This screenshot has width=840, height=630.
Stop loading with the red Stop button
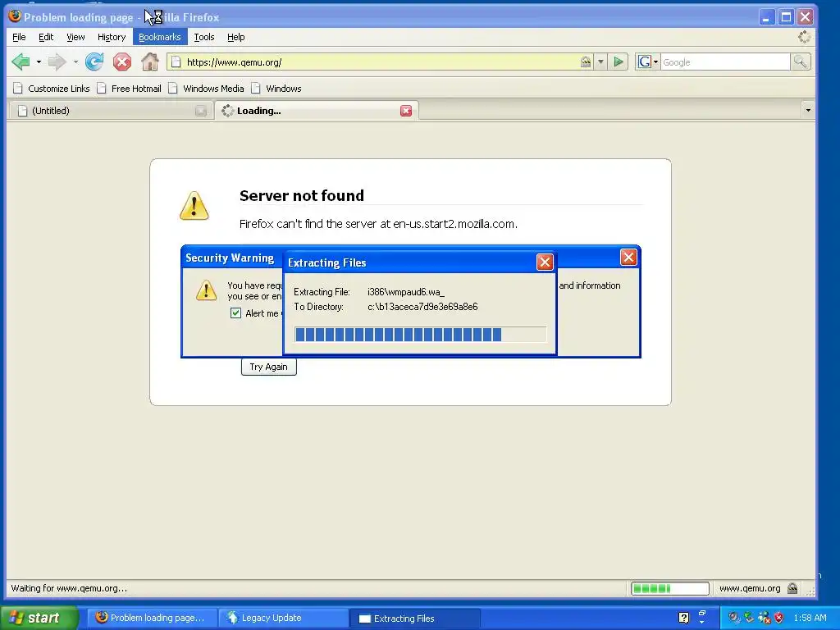[122, 62]
